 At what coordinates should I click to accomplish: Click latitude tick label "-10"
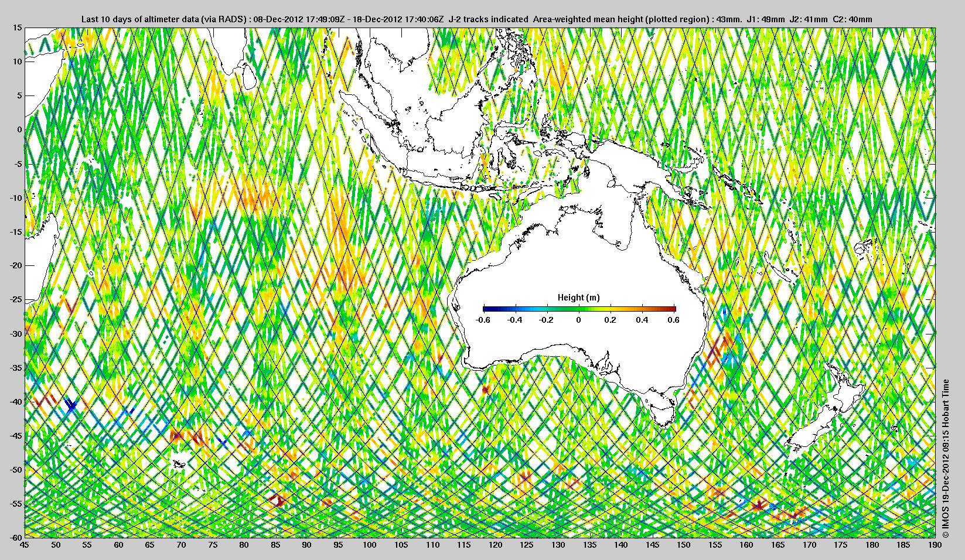(16, 197)
